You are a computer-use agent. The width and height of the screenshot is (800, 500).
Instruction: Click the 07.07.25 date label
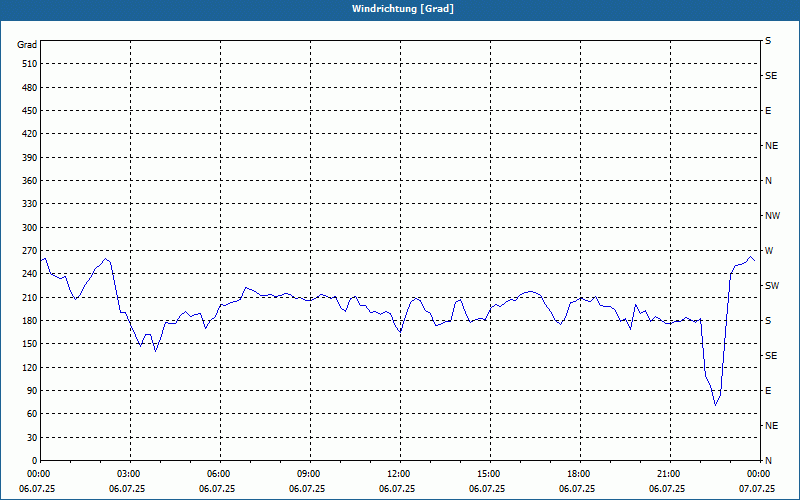(x=757, y=489)
